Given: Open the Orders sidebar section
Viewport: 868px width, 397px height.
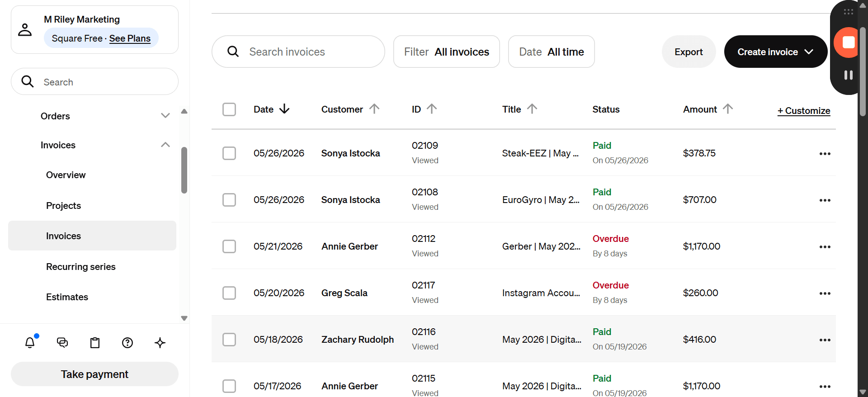Looking at the screenshot, I should 55,116.
